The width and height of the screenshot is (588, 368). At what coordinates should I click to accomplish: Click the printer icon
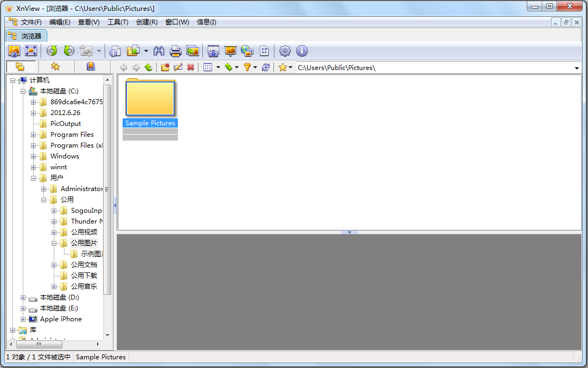point(176,51)
